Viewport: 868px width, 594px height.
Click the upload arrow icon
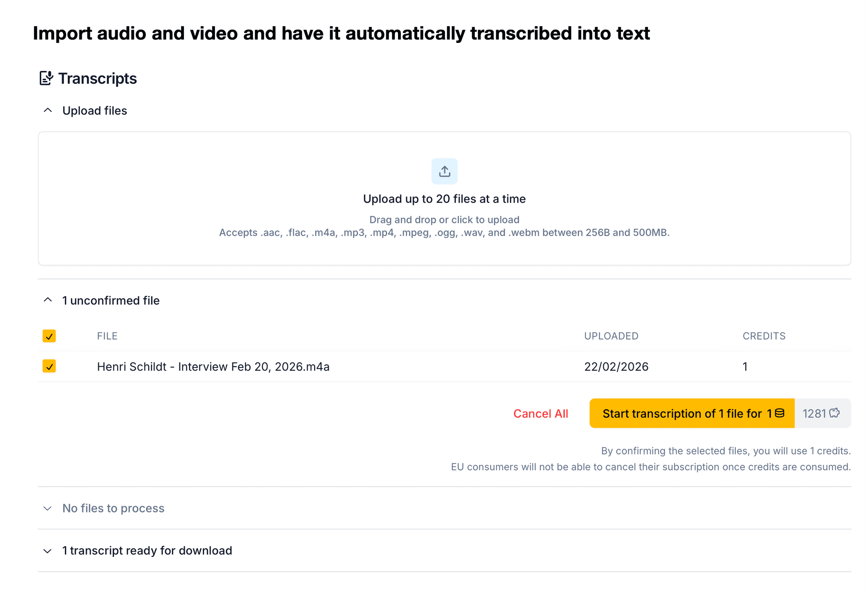click(x=444, y=171)
